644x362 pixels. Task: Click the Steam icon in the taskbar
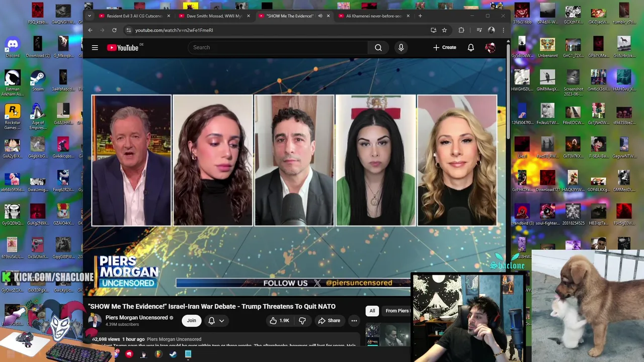(x=173, y=354)
